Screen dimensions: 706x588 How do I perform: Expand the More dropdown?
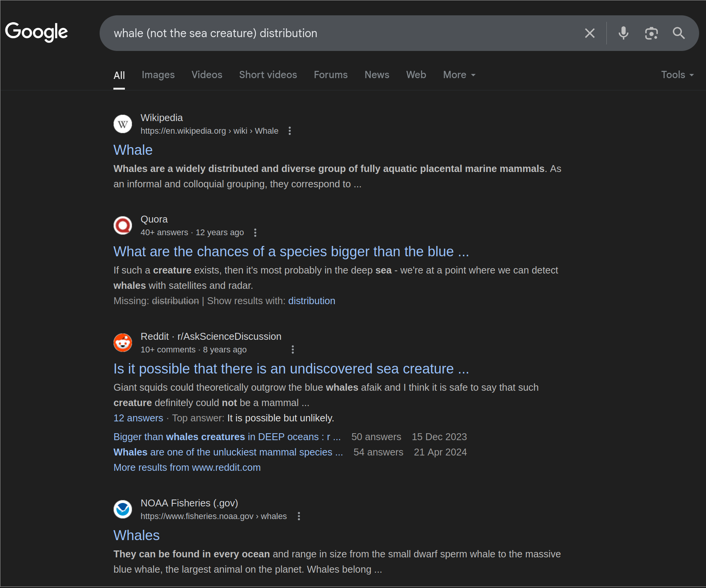coord(459,75)
